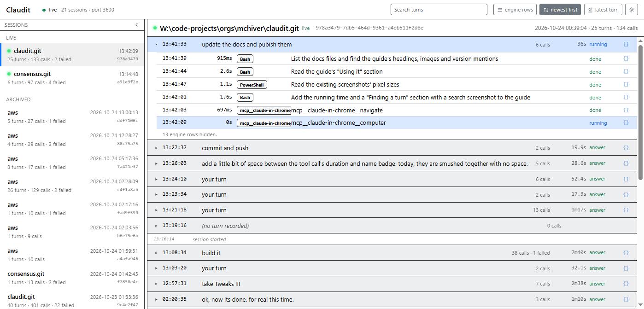The width and height of the screenshot is (644, 309).
Task: Open raw JSON for 13:03:20 turn
Action: (x=626, y=268)
